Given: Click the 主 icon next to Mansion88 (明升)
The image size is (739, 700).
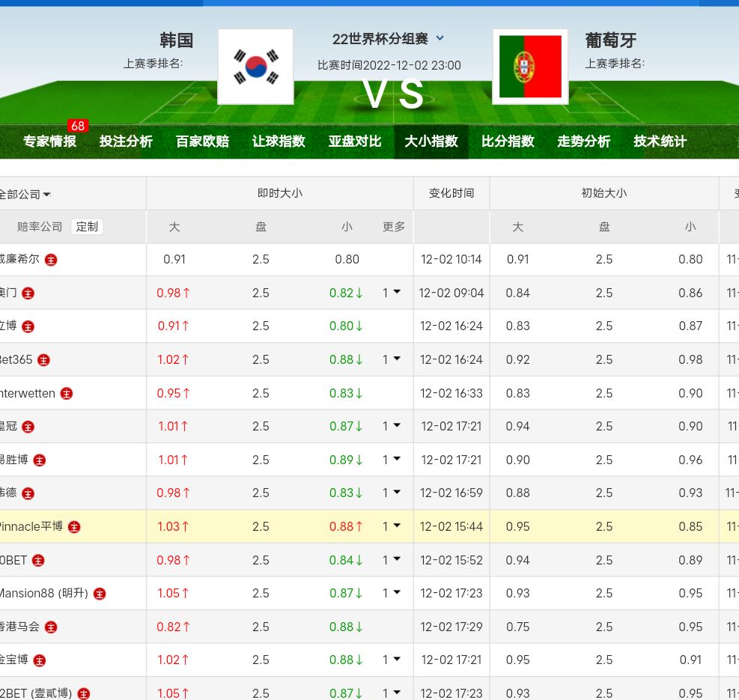Looking at the screenshot, I should click(100, 594).
